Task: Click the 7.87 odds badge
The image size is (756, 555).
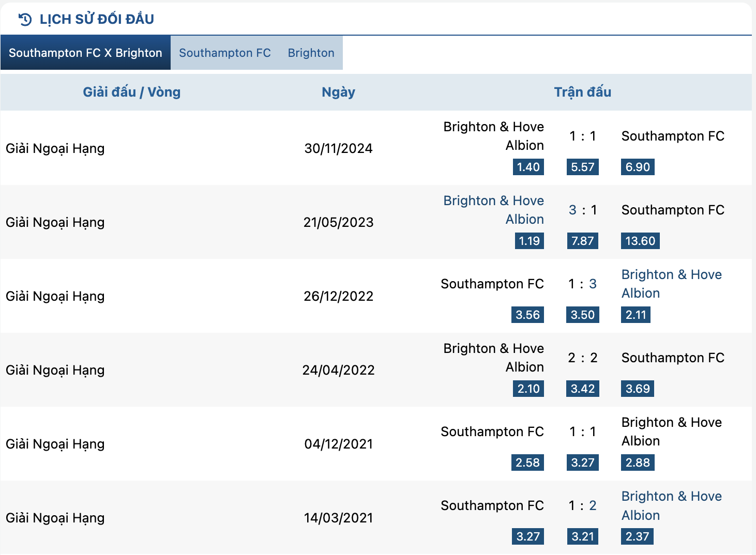Action: pyautogui.click(x=583, y=241)
